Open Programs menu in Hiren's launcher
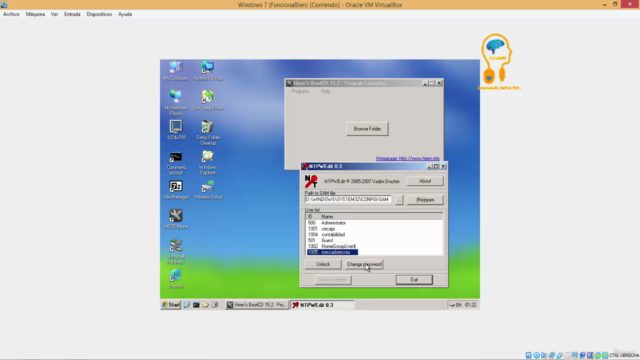This screenshot has width=640, height=360. (300, 91)
